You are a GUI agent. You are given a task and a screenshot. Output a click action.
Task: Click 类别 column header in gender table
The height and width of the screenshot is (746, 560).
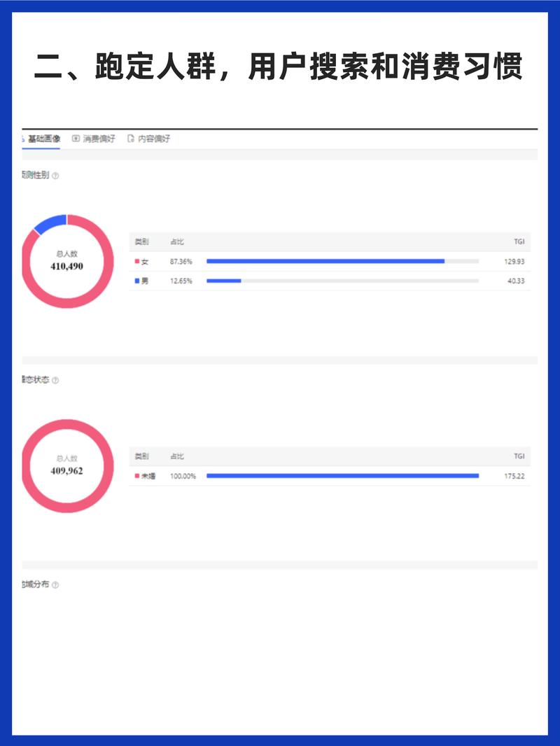(142, 241)
